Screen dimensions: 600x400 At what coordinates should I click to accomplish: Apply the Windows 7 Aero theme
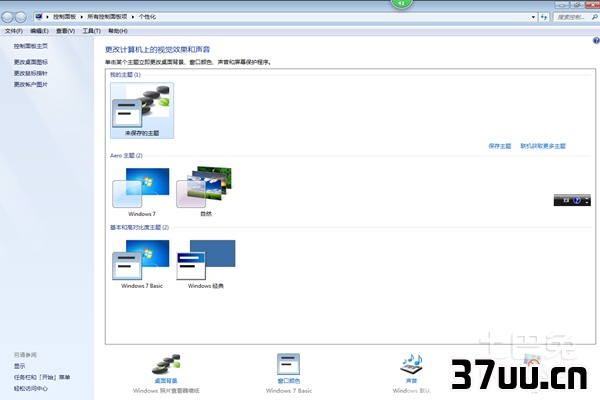coord(142,192)
